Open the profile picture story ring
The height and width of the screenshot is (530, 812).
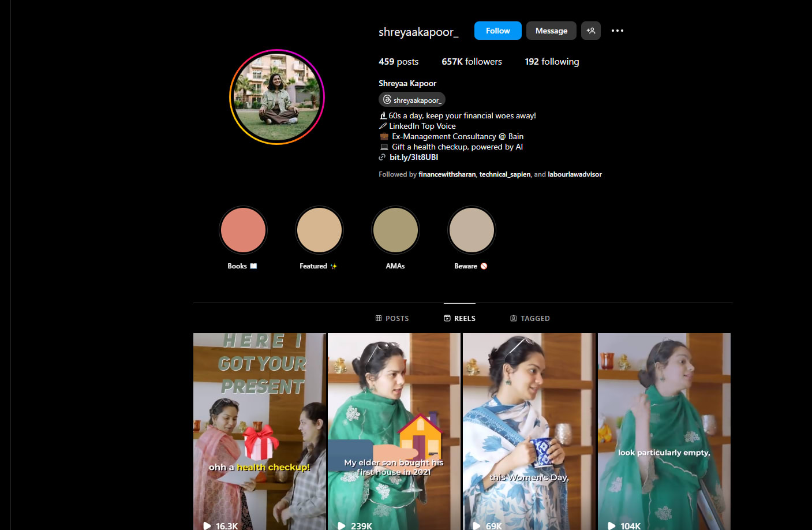[x=277, y=97]
